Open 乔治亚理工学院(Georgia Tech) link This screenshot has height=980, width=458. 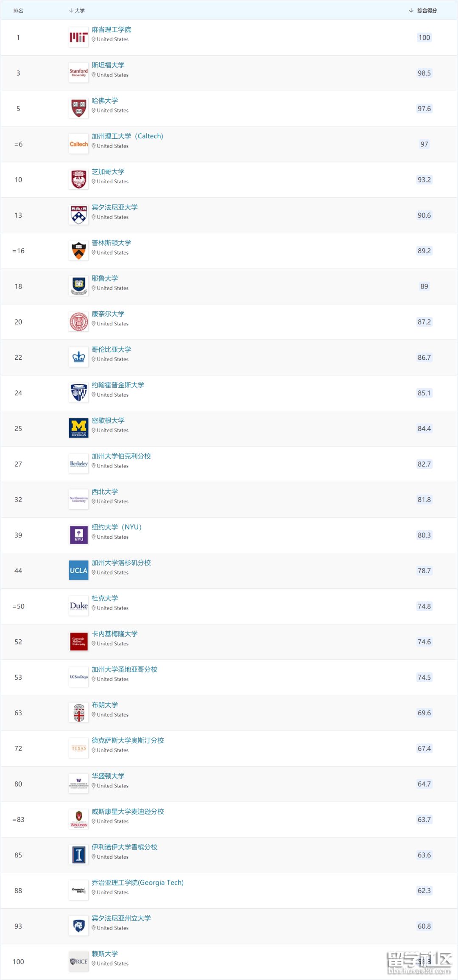[137, 883]
